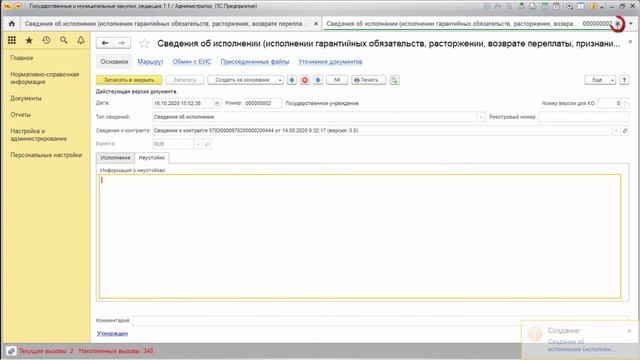
Task: Focus the Номер field with 000000002
Action: (x=263, y=104)
